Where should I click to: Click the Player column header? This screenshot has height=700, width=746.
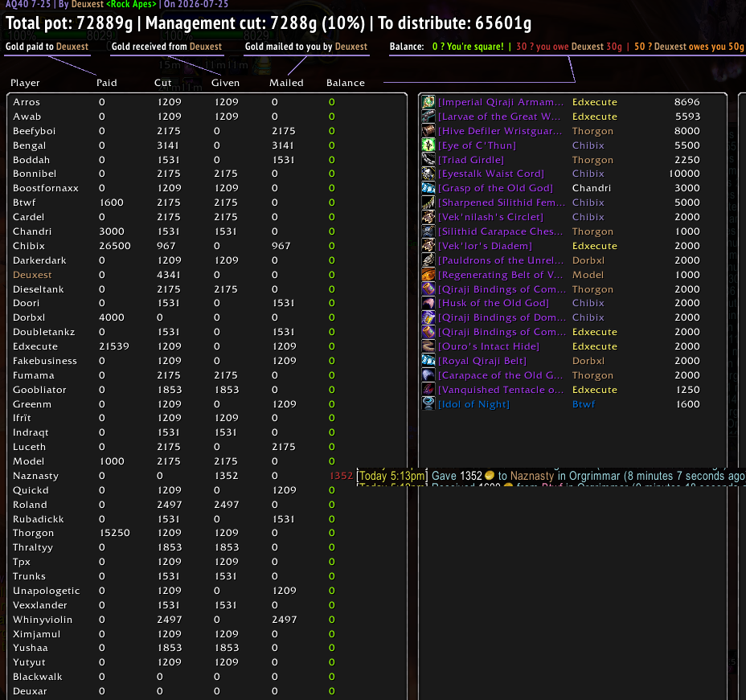pos(25,83)
